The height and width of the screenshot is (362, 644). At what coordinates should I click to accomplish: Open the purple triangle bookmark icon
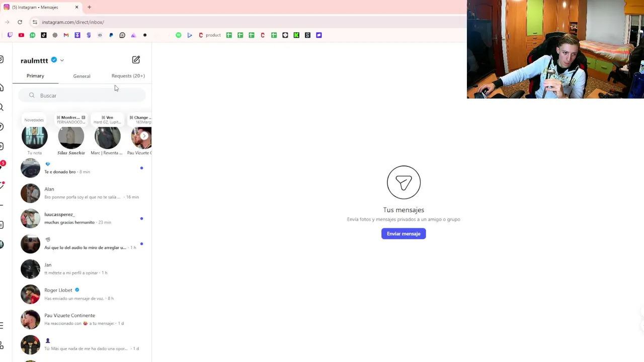point(133,35)
